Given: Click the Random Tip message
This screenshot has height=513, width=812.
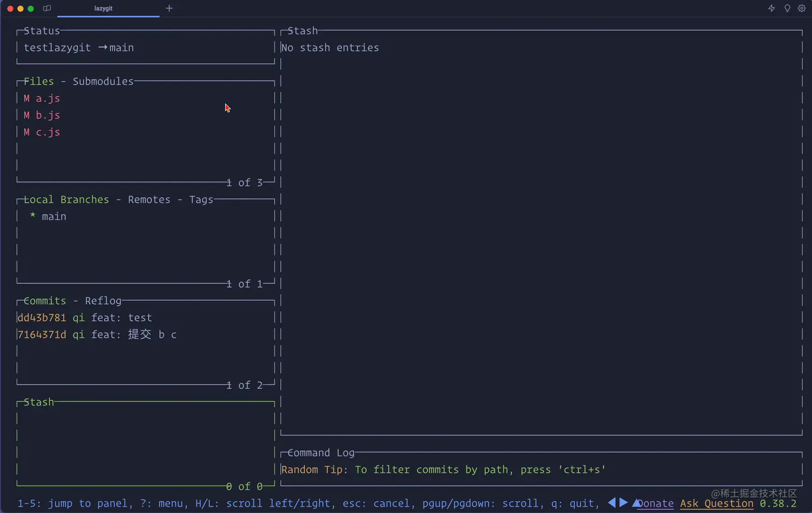Looking at the screenshot, I should [444, 469].
